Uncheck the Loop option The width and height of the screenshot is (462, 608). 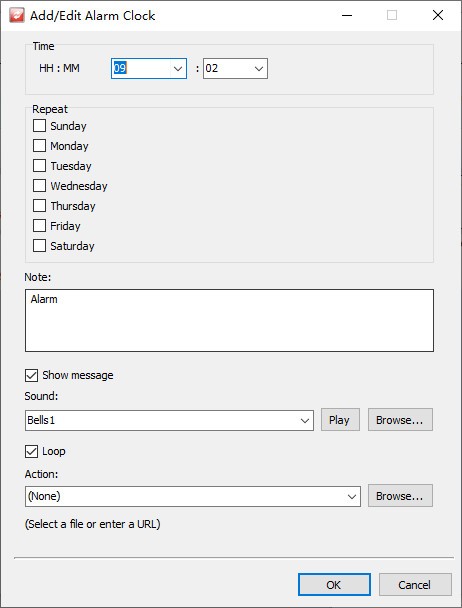coord(31,451)
